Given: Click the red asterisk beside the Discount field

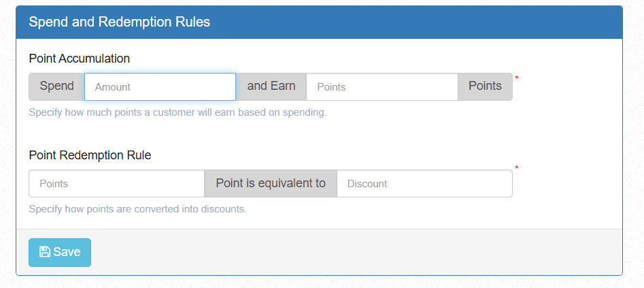Looking at the screenshot, I should click(517, 168).
